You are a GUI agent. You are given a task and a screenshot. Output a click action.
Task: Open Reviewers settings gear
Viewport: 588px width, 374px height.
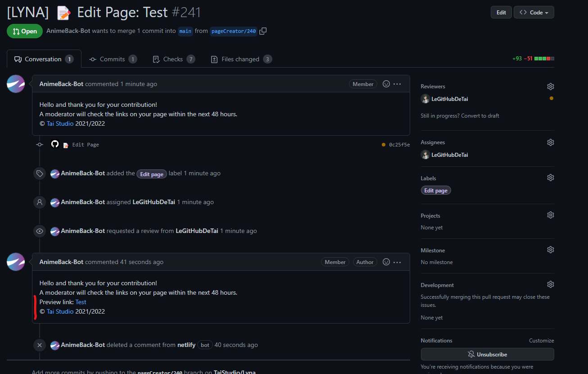tap(550, 87)
